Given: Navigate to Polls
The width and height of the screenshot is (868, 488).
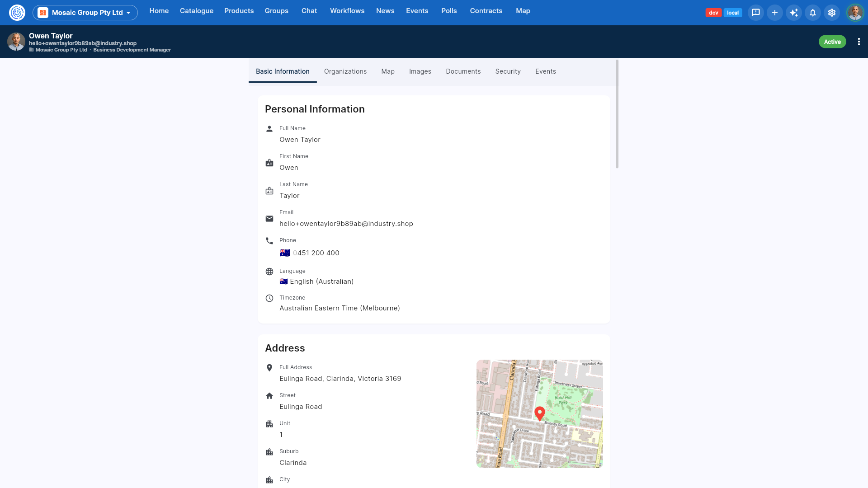Looking at the screenshot, I should (x=449, y=11).
